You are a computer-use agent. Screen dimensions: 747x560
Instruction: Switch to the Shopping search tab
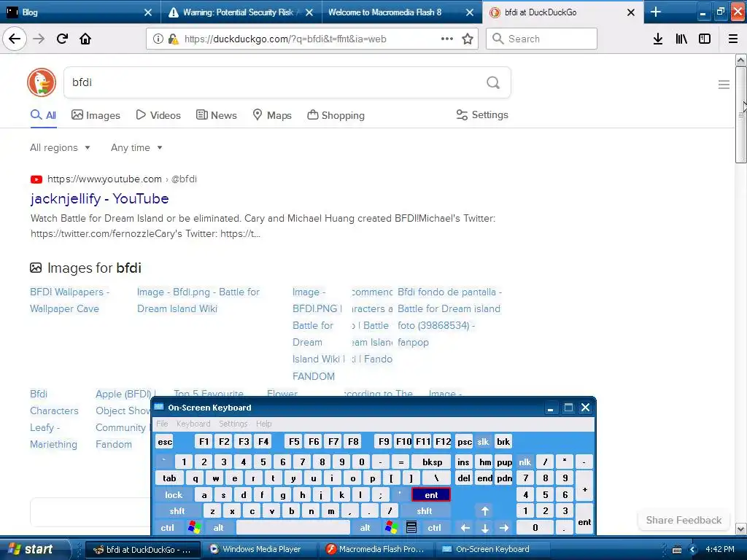coord(336,115)
